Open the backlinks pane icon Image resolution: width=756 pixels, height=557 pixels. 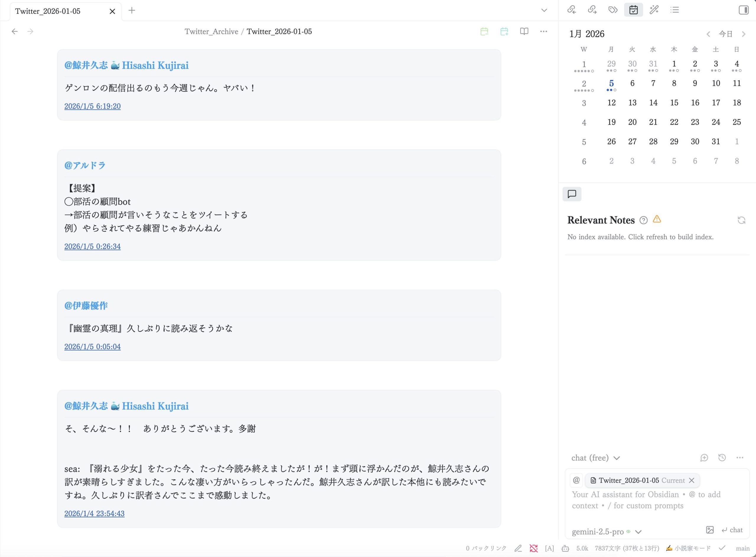click(571, 10)
